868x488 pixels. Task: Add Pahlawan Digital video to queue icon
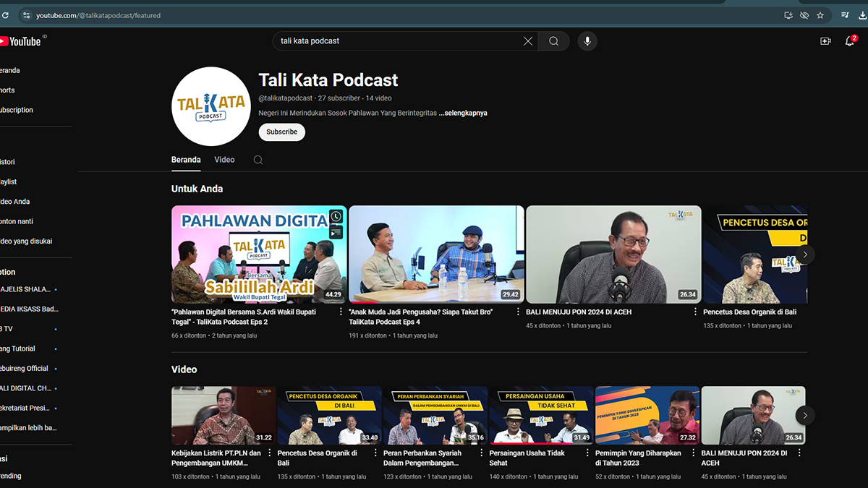(336, 232)
